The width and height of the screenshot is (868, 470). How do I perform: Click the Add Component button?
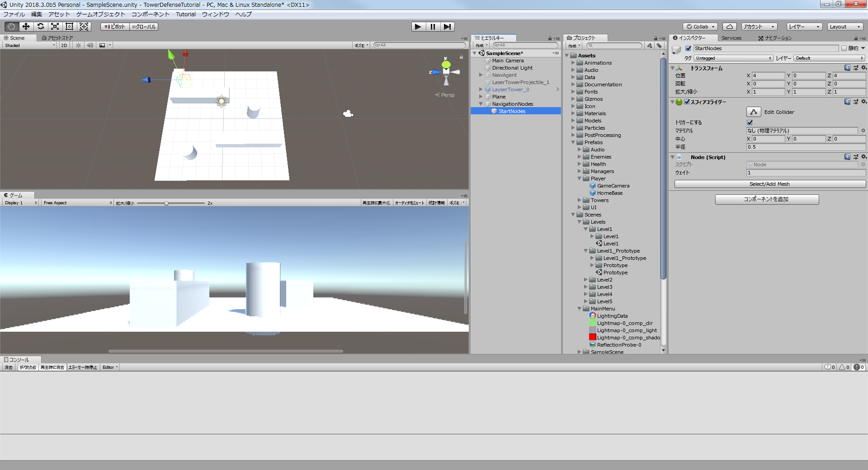(x=767, y=199)
